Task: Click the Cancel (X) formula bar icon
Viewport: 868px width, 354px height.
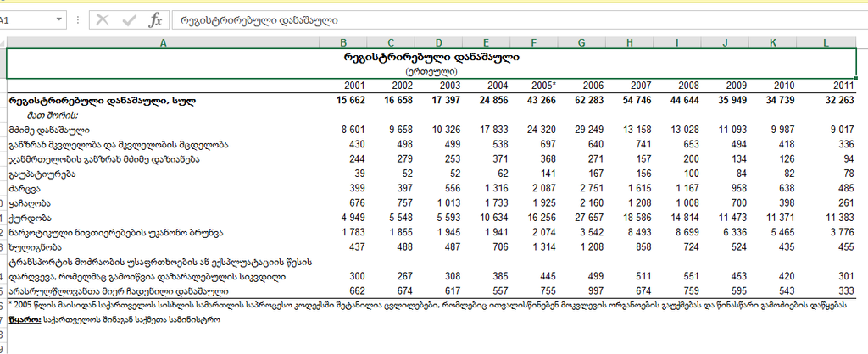Action: pos(103,20)
